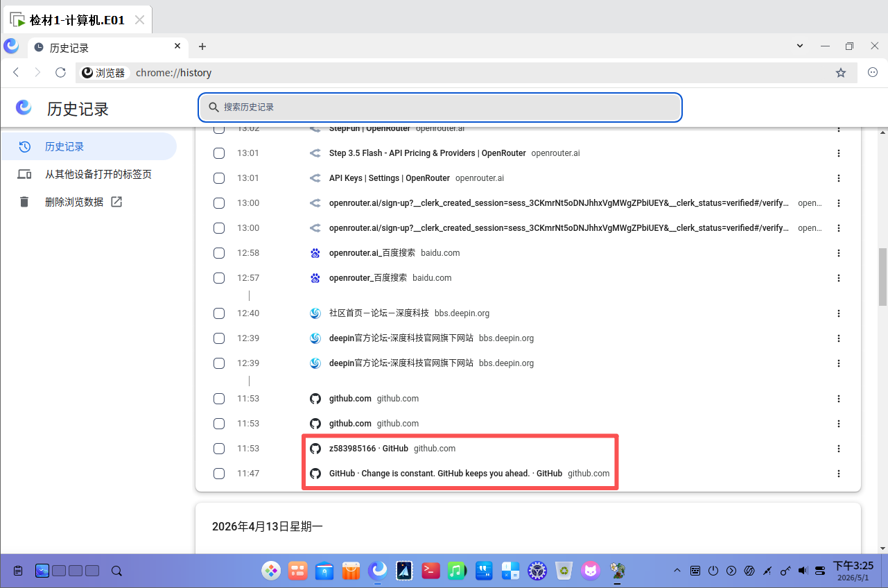This screenshot has width=888, height=588.
Task: Reload the history page
Action: [x=60, y=73]
